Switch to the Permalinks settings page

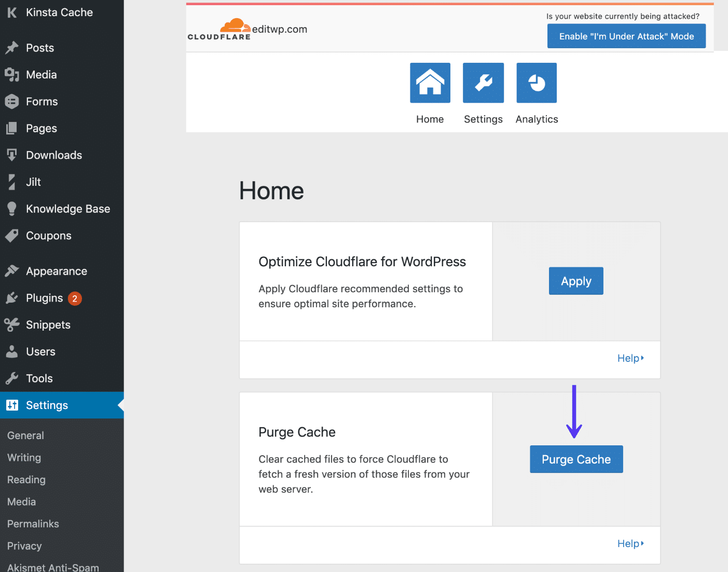point(33,524)
